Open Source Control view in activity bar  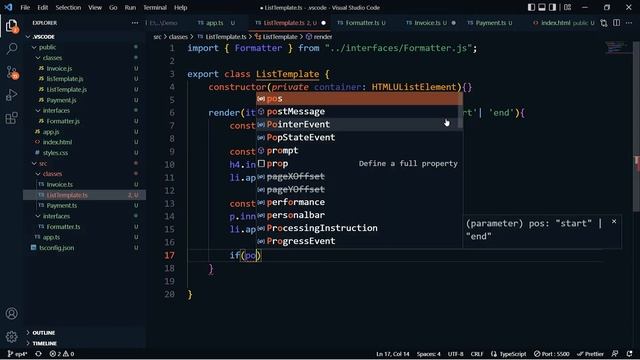(11, 72)
